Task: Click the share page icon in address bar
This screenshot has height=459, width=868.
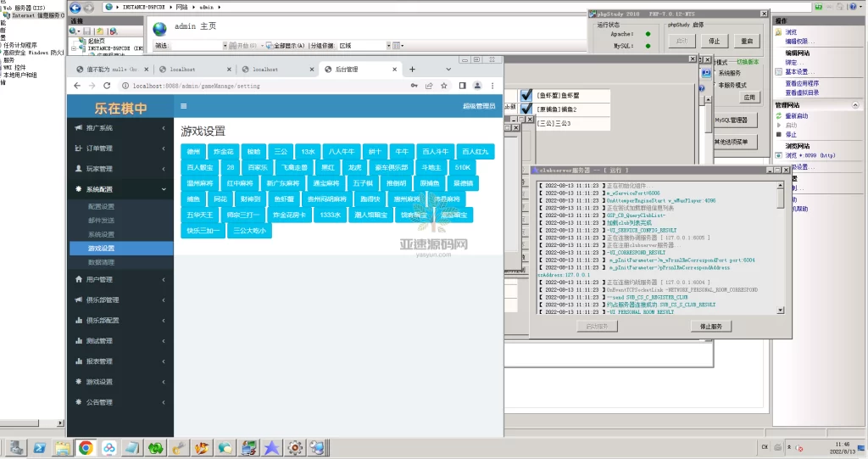Action: [429, 86]
